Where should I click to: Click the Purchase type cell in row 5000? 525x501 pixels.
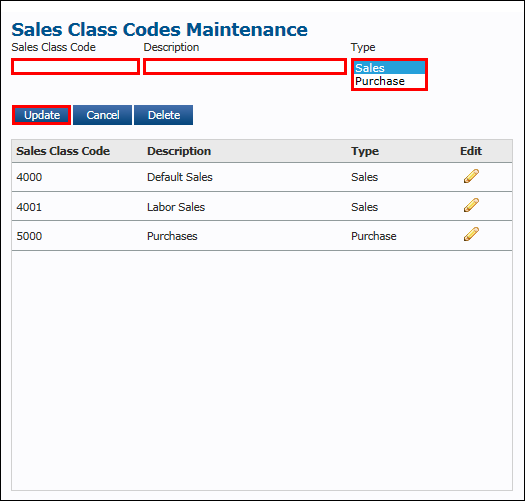(374, 236)
